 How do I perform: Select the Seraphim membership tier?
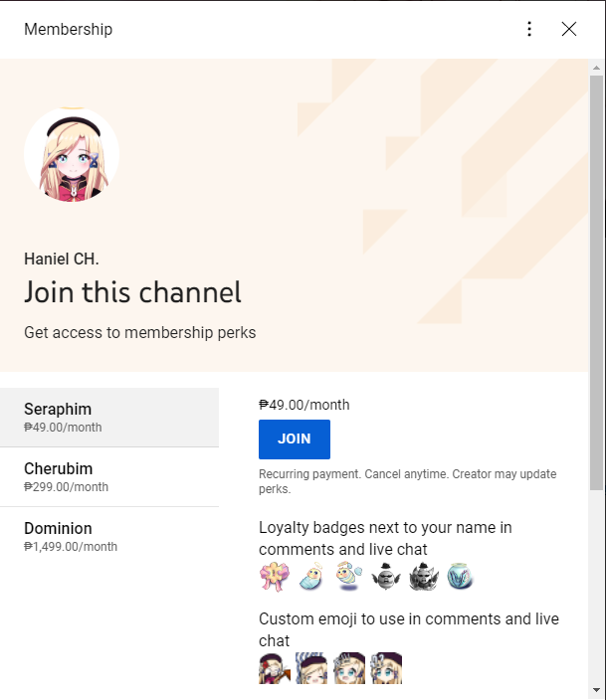[109, 417]
